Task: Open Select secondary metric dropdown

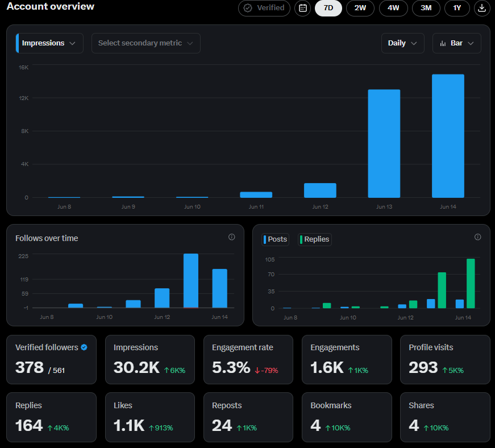Action: pos(146,43)
